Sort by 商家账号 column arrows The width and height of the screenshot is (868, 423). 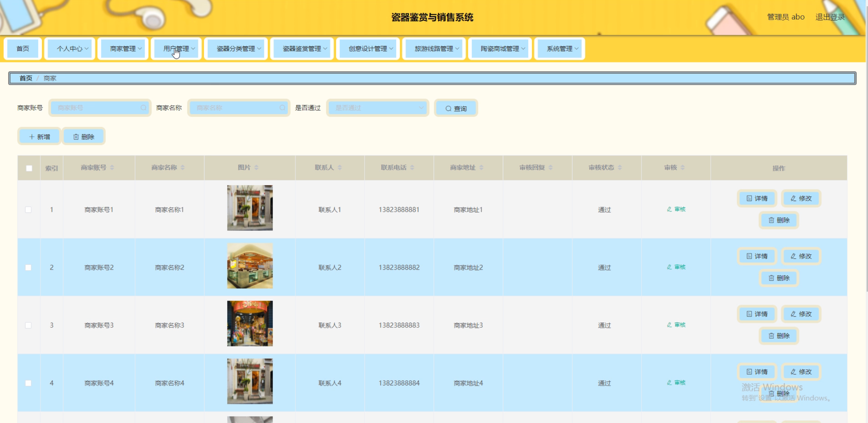click(x=112, y=167)
